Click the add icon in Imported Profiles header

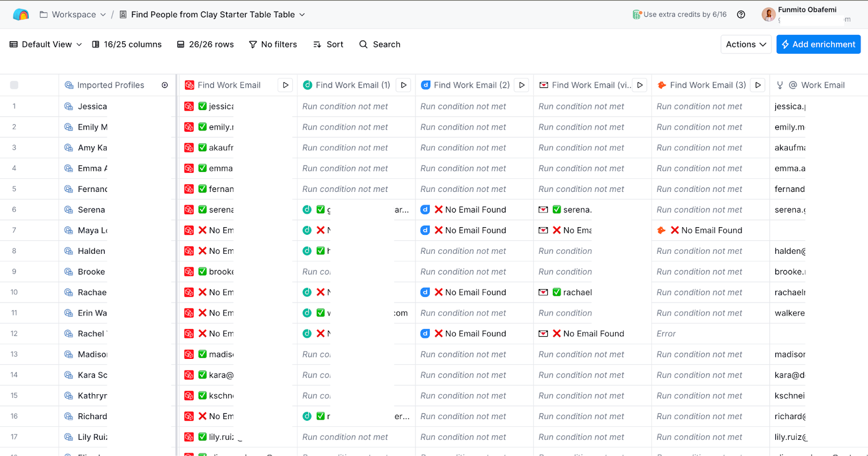(165, 85)
